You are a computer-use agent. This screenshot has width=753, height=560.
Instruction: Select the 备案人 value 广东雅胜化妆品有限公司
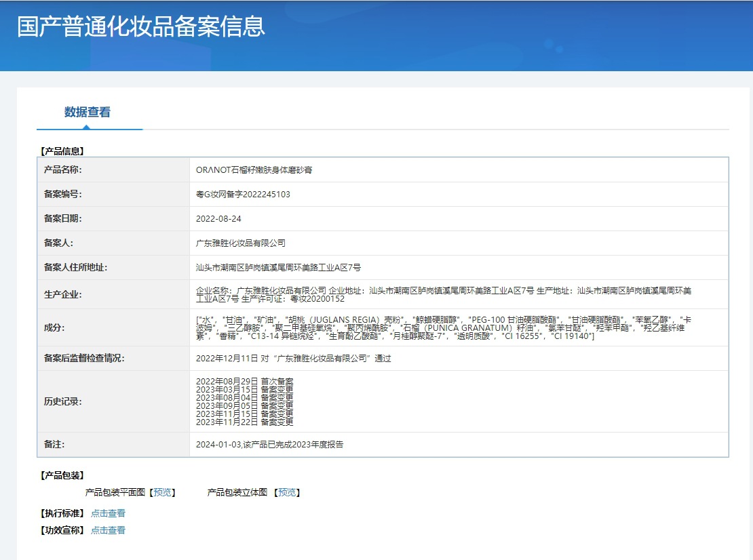point(241,243)
